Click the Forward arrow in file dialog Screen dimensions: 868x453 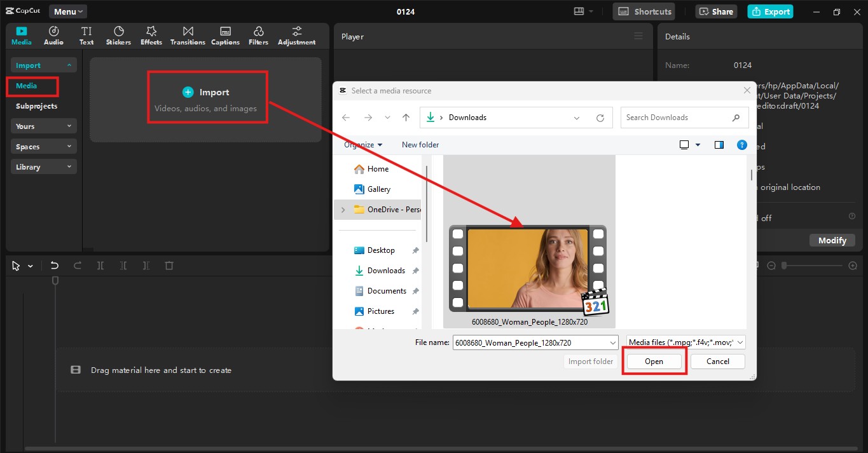[368, 118]
